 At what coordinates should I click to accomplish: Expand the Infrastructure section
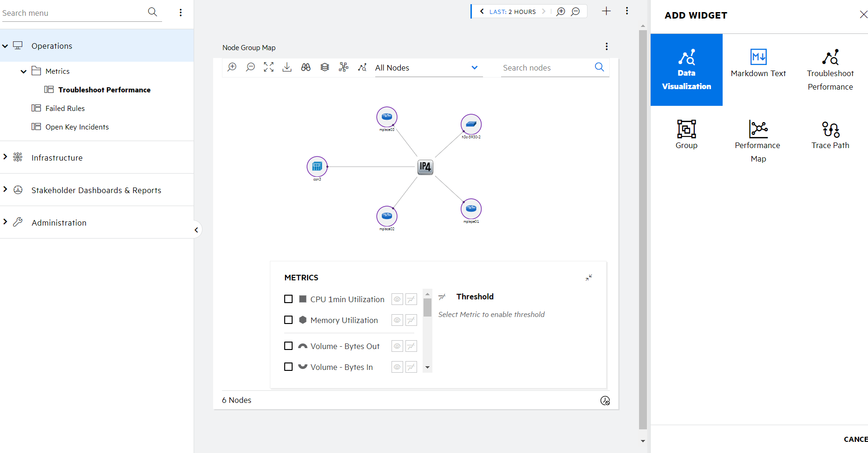[x=5, y=157]
